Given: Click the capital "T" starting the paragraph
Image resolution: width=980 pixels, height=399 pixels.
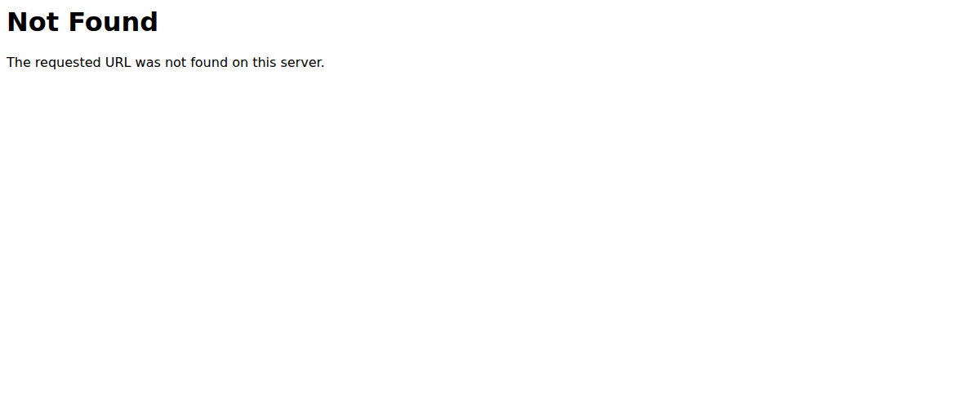Looking at the screenshot, I should (x=11, y=63).
